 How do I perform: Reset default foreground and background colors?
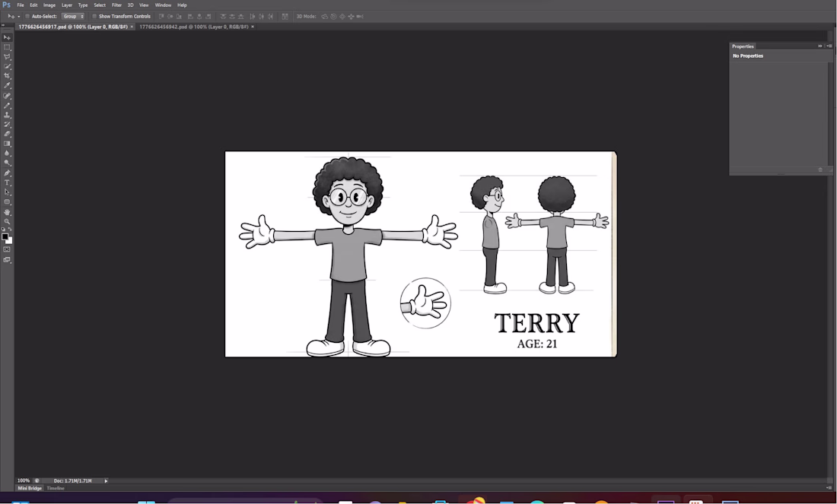coord(3,230)
